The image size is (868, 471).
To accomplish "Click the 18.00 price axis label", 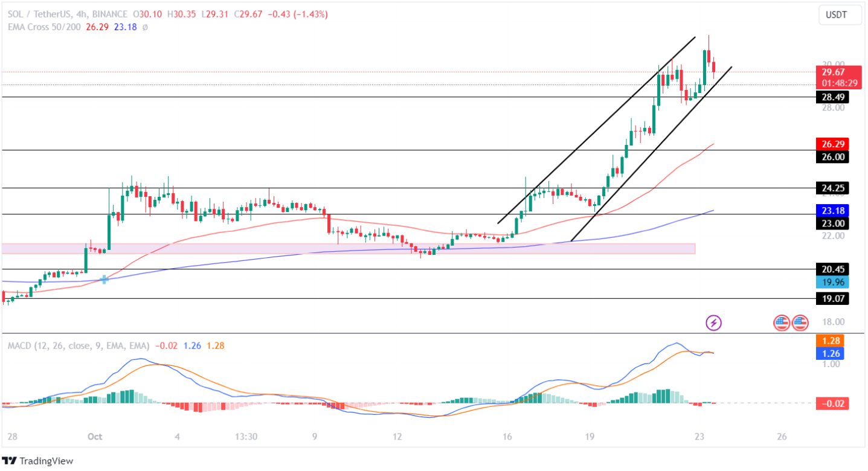I will 834,322.
